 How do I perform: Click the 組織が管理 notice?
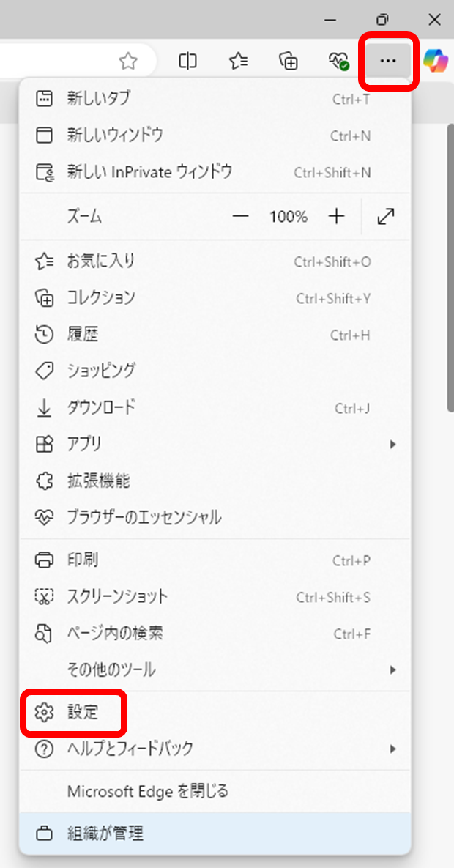click(215, 833)
